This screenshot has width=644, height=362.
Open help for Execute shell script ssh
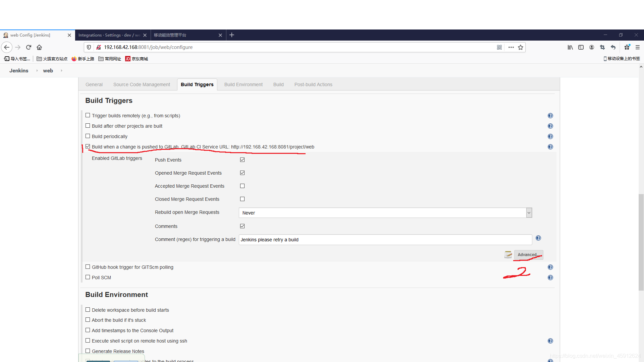pyautogui.click(x=550, y=341)
